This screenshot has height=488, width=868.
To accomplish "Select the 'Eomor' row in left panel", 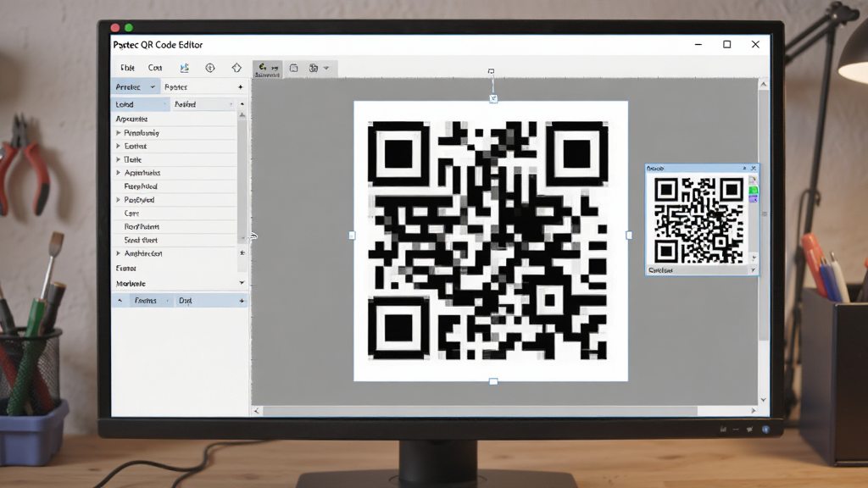I will (175, 269).
